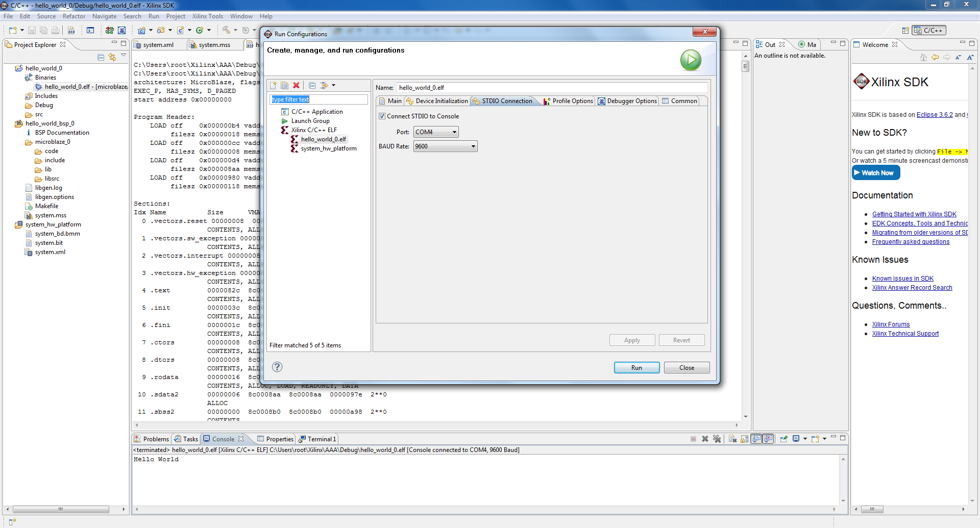Click the New C source file icon

pyautogui.click(x=180, y=30)
